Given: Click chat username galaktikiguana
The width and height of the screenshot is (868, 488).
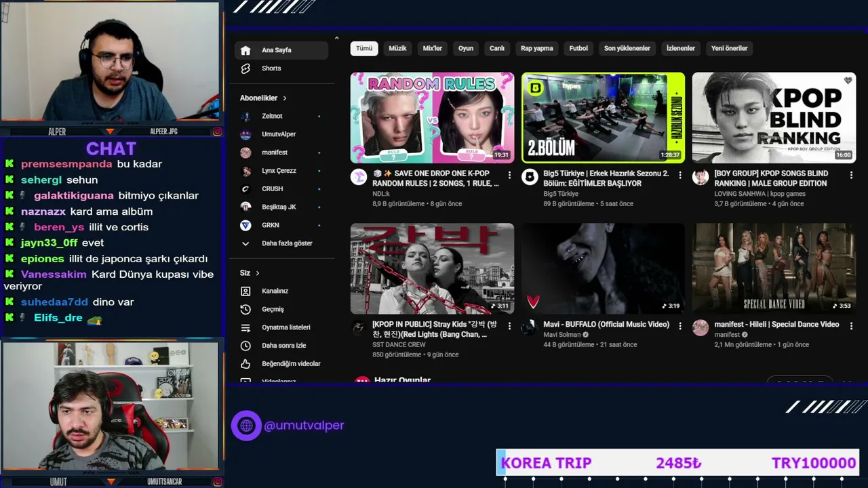Looking at the screenshot, I should (x=74, y=196).
